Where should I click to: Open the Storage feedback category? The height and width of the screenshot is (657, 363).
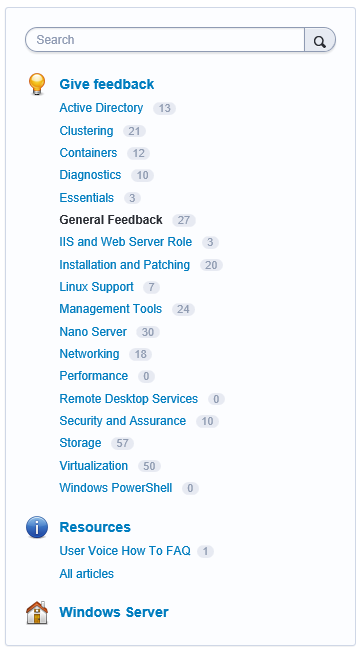tap(80, 443)
